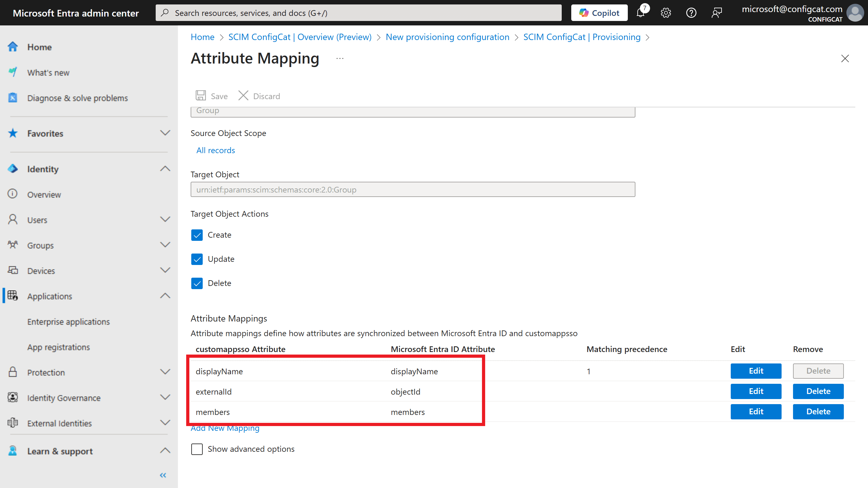Open App registrations
This screenshot has height=488, width=868.
58,347
